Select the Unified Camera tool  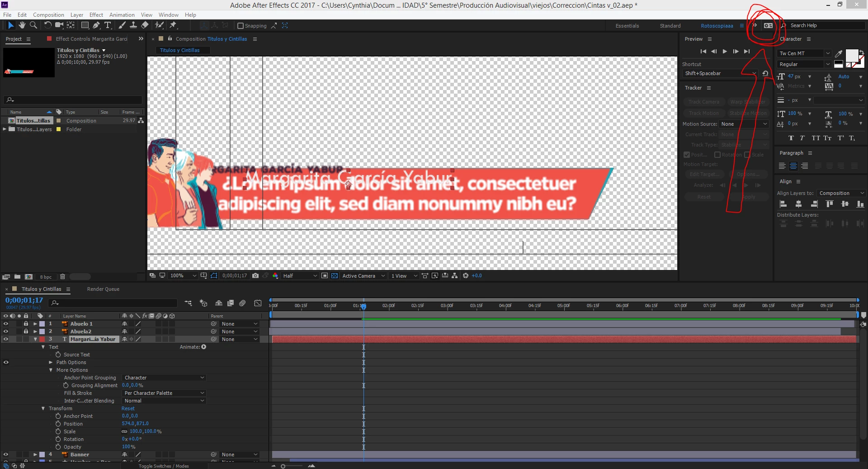(x=59, y=25)
